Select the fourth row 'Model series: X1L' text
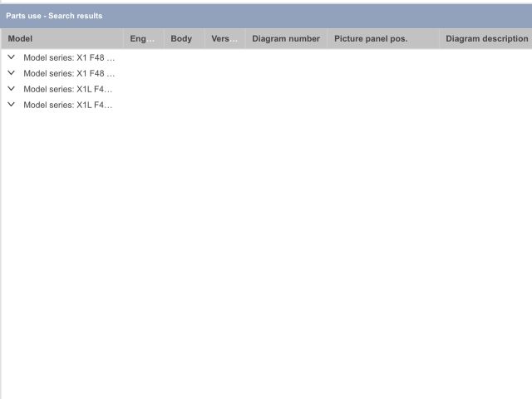The height and width of the screenshot is (399, 532). (x=67, y=105)
